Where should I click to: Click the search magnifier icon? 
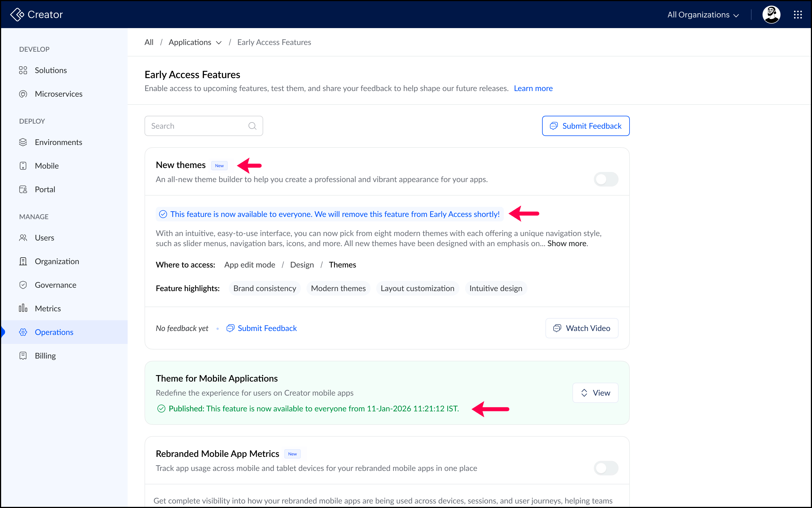(252, 126)
